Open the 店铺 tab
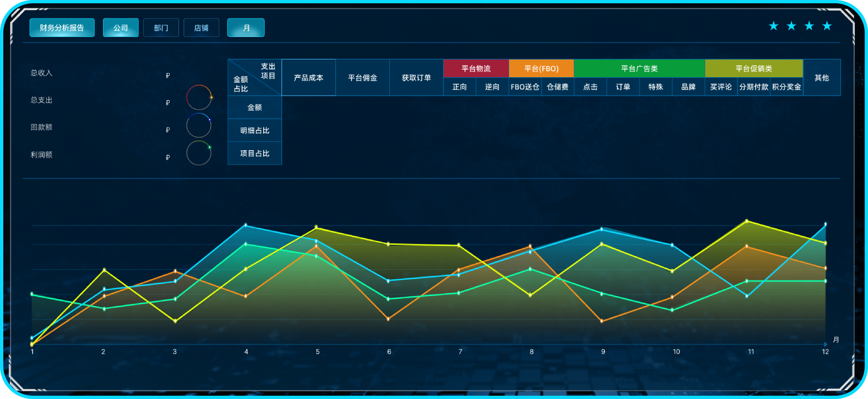The height and width of the screenshot is (399, 868). click(201, 28)
